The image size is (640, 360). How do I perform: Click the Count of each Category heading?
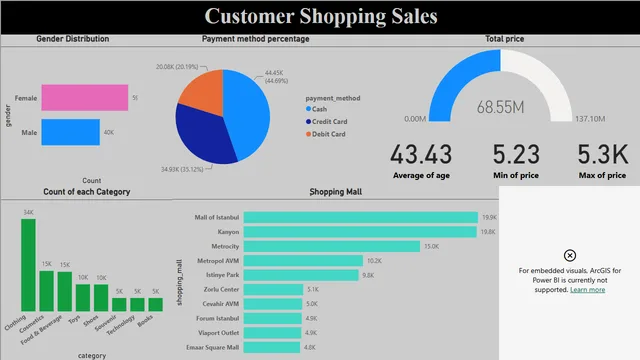click(x=87, y=192)
